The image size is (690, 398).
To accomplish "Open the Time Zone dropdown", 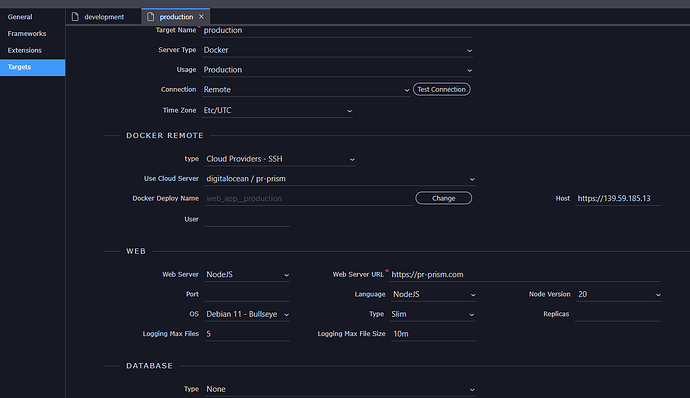I will point(278,111).
